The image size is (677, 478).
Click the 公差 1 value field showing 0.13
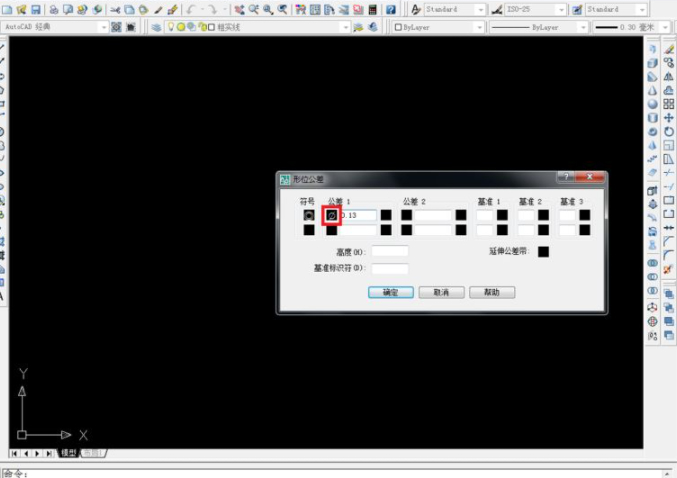click(x=360, y=215)
